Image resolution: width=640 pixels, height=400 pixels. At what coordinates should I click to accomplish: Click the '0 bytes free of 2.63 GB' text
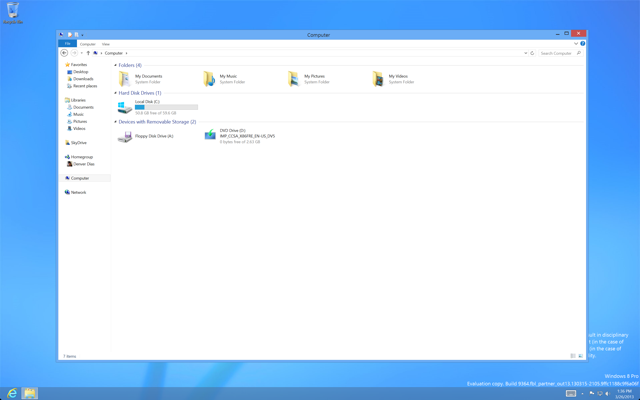pos(240,142)
